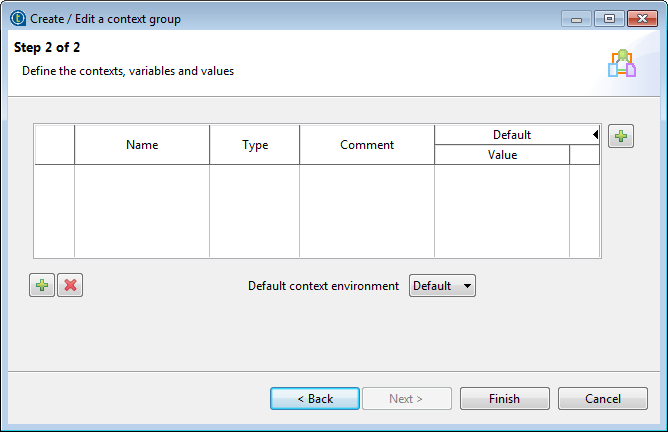
Task: Click the Name column header
Action: pos(142,145)
